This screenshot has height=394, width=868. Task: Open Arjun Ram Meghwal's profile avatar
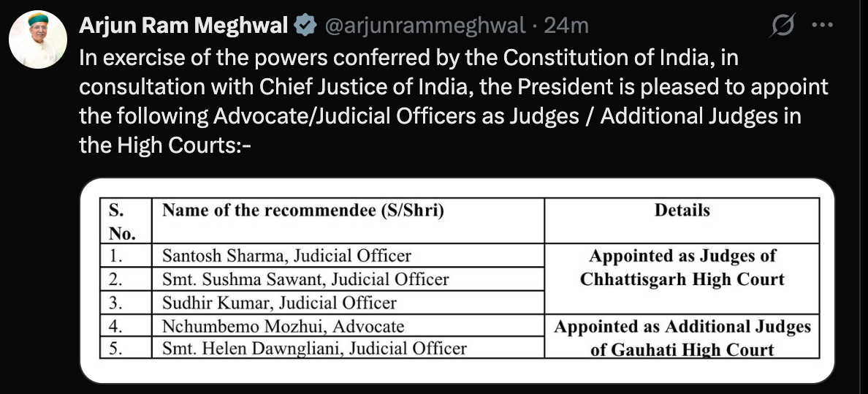click(38, 39)
